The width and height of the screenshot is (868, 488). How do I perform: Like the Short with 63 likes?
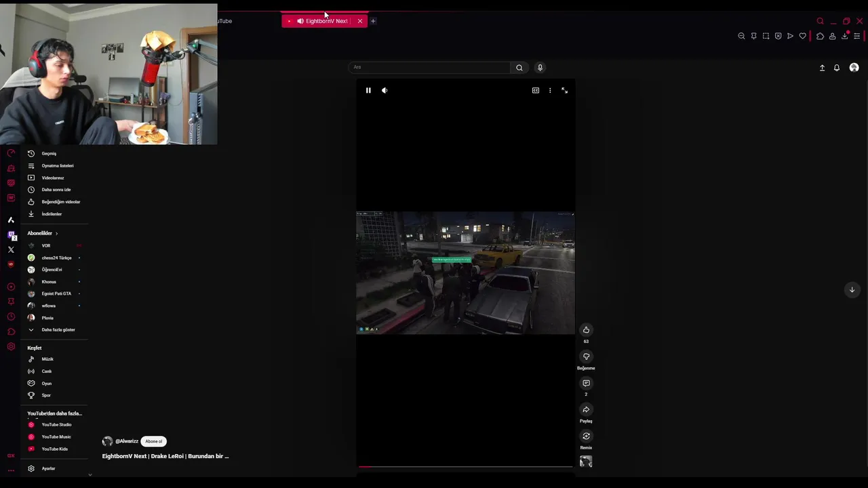click(x=586, y=330)
